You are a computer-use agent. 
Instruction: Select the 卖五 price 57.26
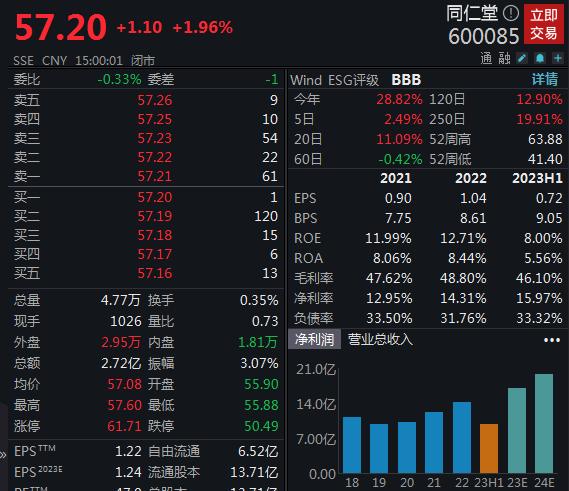(x=155, y=100)
